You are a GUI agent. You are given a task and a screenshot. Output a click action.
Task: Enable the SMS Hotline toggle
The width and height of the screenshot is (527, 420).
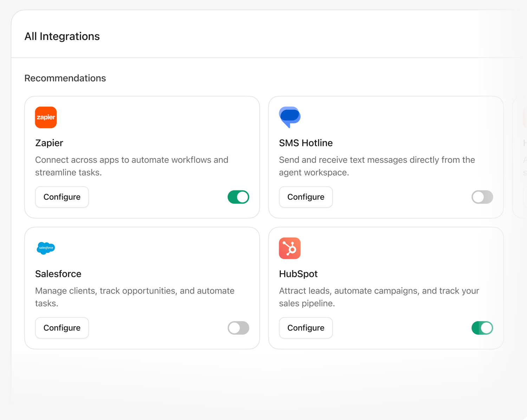coord(482,197)
